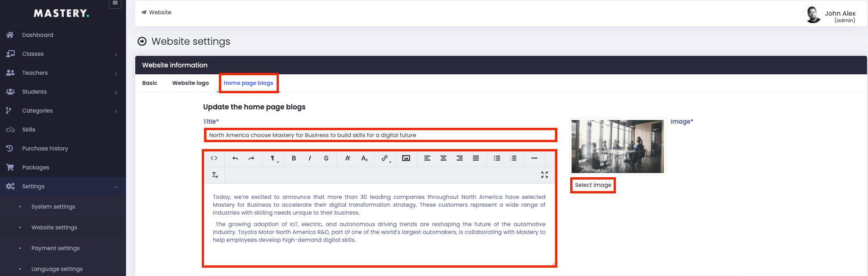
Task: Collapse the Settings sidebar menu
Action: 63,186
